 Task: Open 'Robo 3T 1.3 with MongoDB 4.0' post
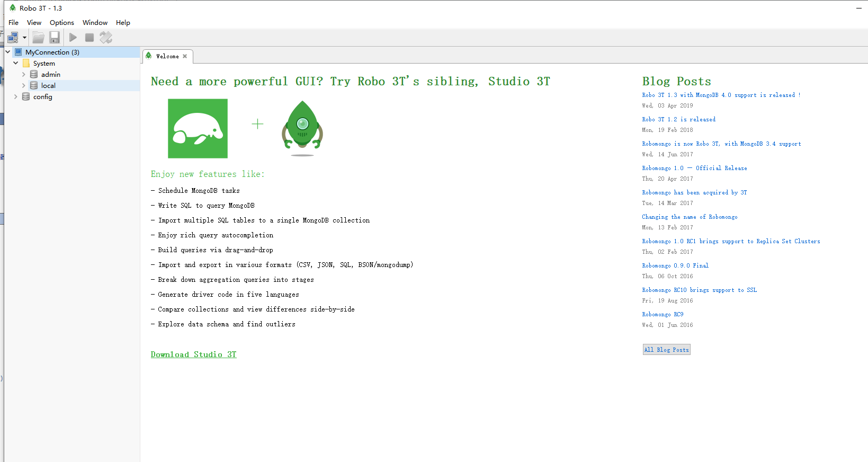point(721,95)
